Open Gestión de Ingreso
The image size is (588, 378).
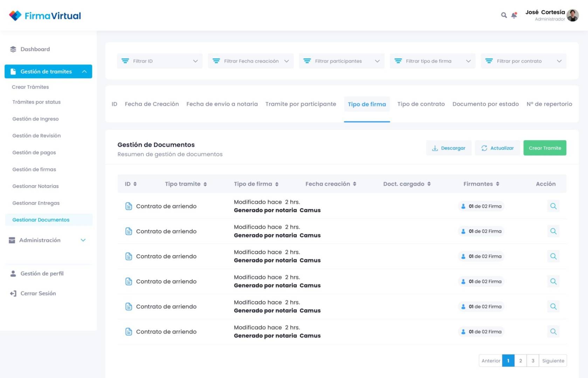click(35, 119)
